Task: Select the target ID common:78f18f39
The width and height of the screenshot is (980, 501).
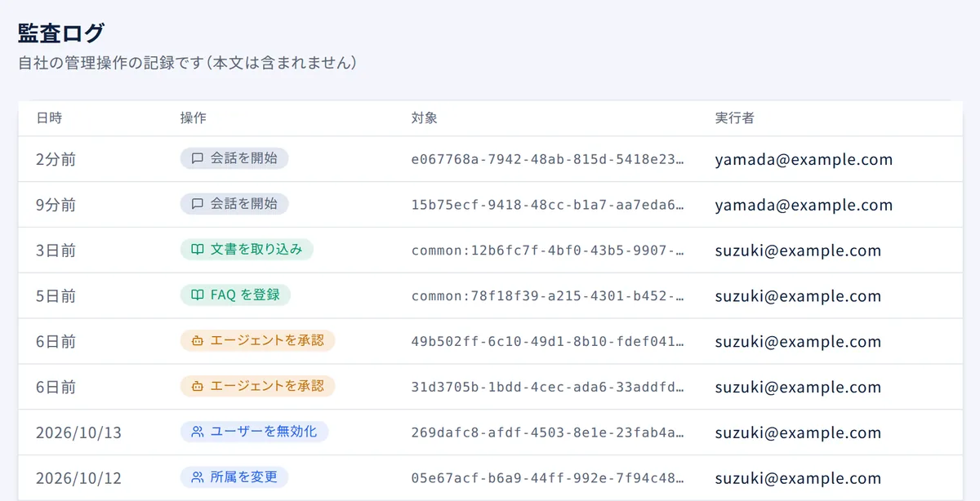Action: [548, 296]
